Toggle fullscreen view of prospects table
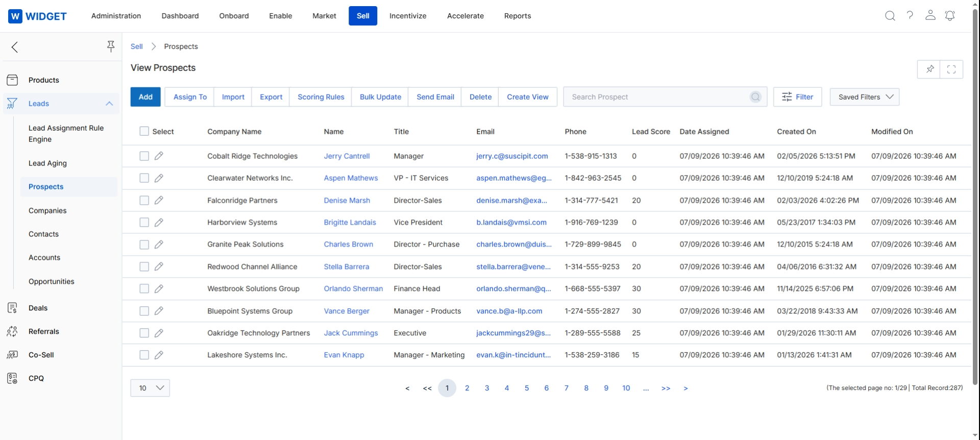 coord(951,69)
